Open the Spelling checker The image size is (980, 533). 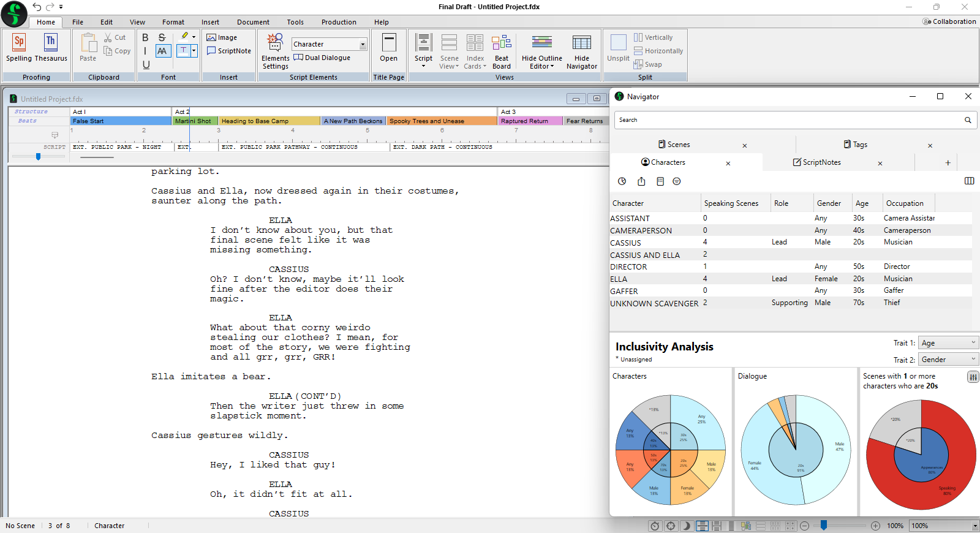tap(19, 48)
